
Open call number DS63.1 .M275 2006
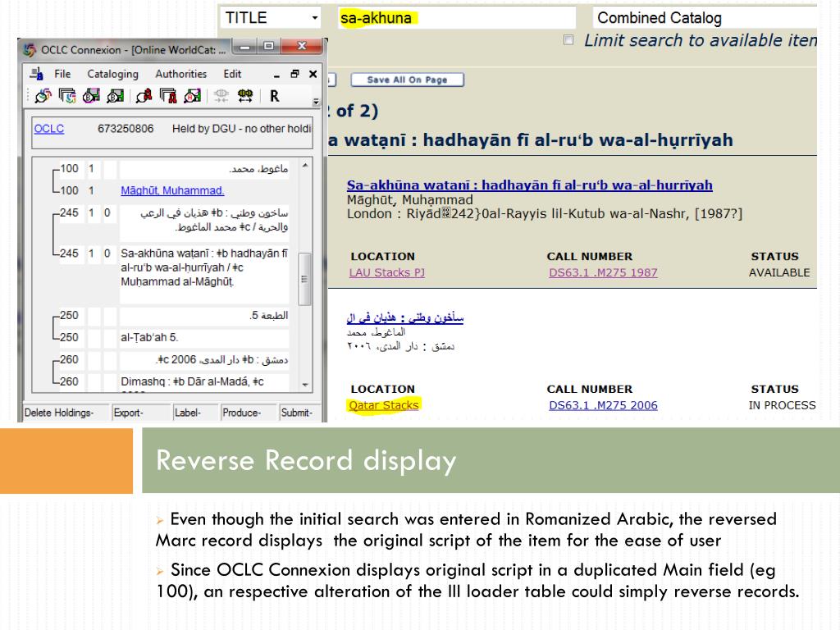coord(603,405)
